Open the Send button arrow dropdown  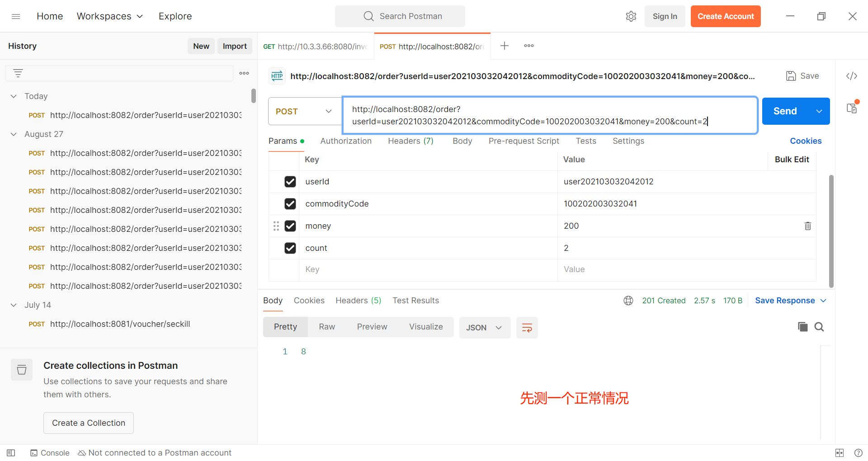pyautogui.click(x=819, y=111)
